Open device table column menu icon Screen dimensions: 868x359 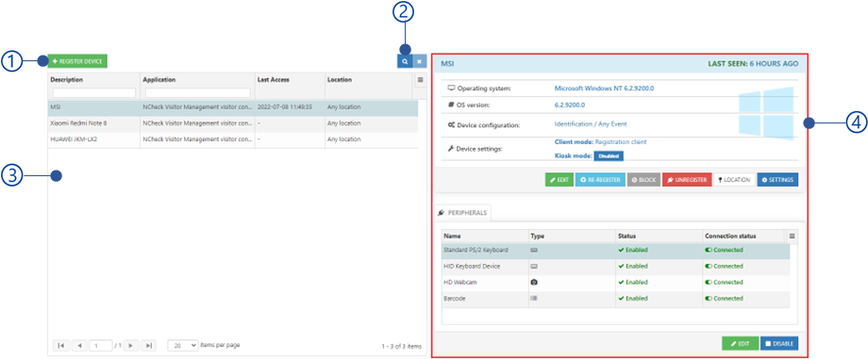420,80
